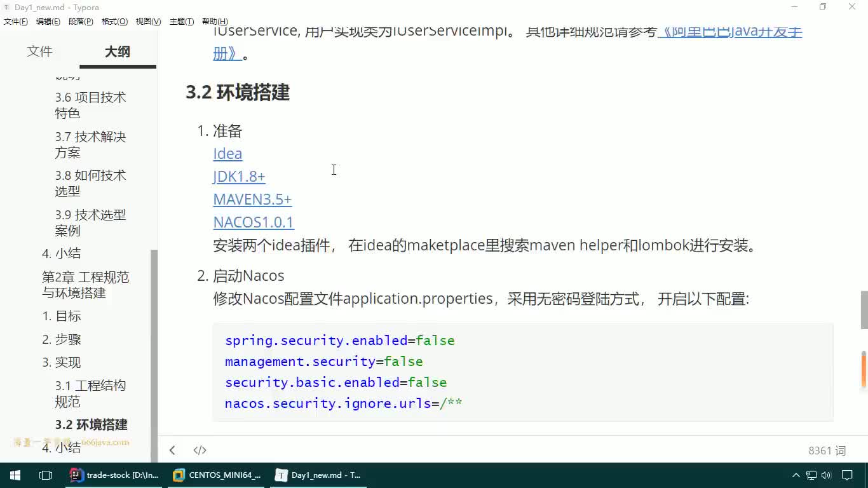This screenshot has width=868, height=488.
Task: Switch to Day1_new.md Typora taskbar button
Action: [x=319, y=475]
